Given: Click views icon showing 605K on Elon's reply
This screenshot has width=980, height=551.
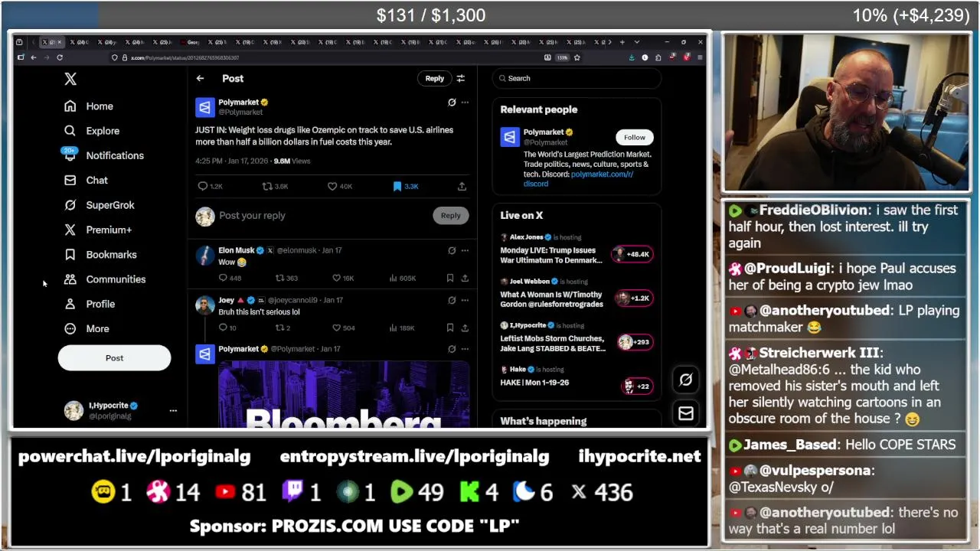Looking at the screenshot, I should click(x=393, y=279).
